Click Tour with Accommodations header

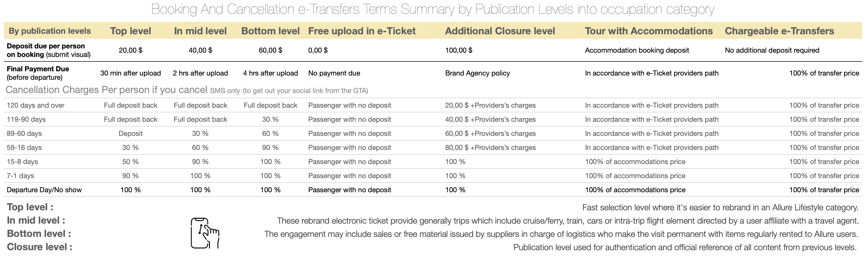649,31
